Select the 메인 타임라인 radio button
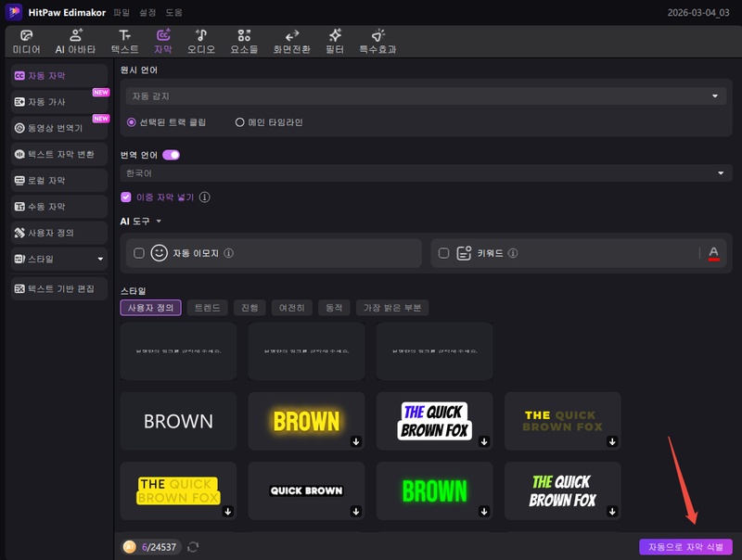This screenshot has height=560, width=742. point(240,122)
